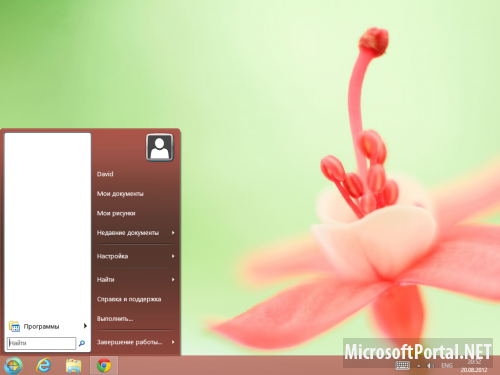Open Мои документы
The width and height of the screenshot is (500, 375).
coord(120,194)
